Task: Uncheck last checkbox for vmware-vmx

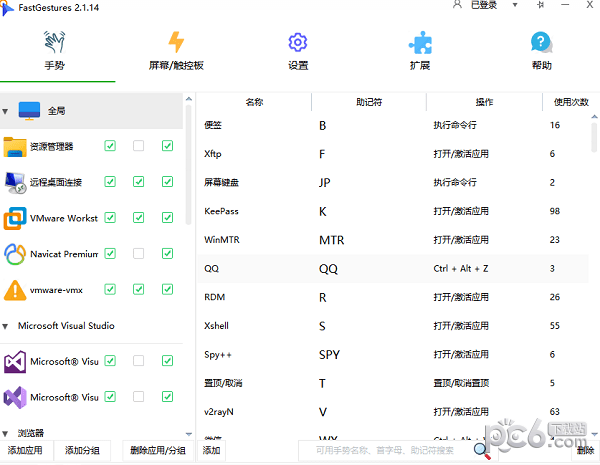Action: tap(167, 290)
